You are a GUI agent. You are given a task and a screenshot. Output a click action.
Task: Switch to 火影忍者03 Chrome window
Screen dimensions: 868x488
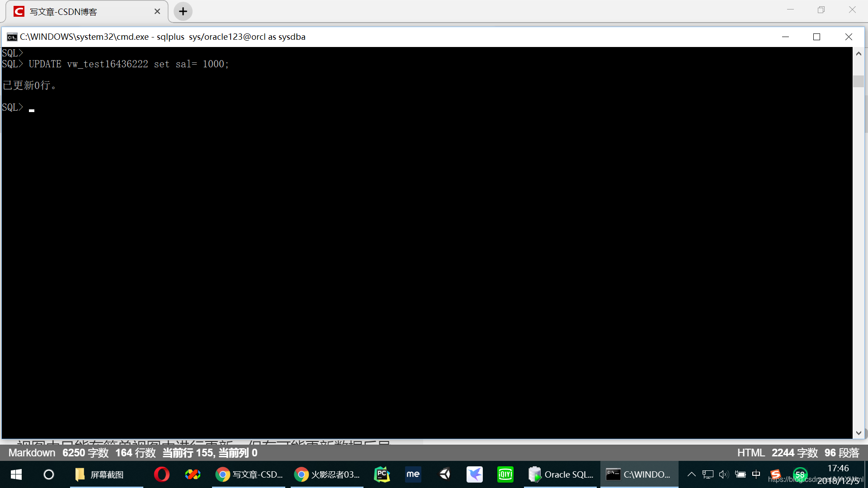[x=327, y=474]
